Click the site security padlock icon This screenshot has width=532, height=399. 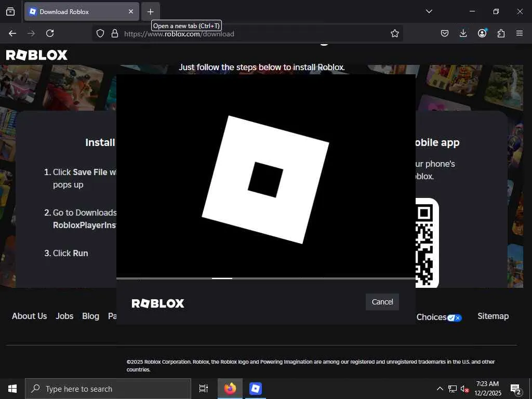(x=115, y=33)
